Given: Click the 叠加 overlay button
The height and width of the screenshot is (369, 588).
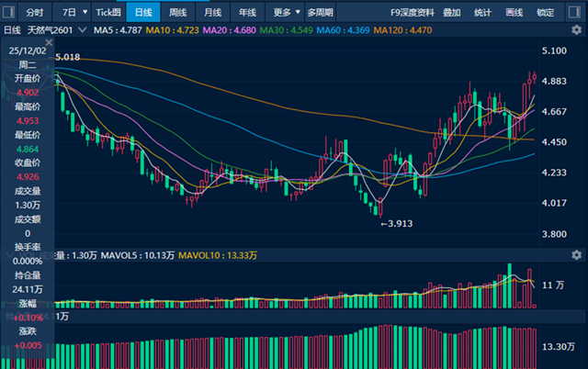Looking at the screenshot, I should coord(451,13).
